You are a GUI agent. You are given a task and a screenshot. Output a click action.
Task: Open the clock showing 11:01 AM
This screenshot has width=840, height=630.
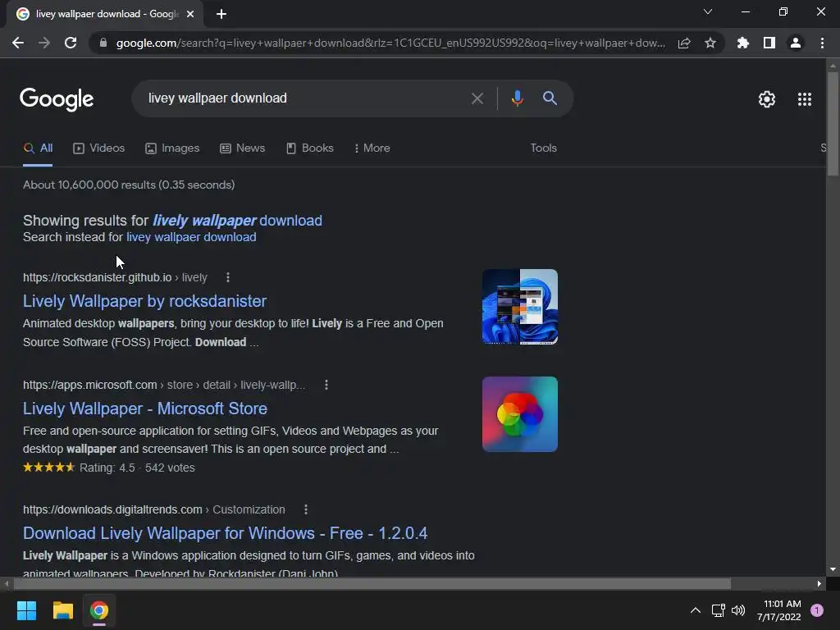tap(778, 610)
